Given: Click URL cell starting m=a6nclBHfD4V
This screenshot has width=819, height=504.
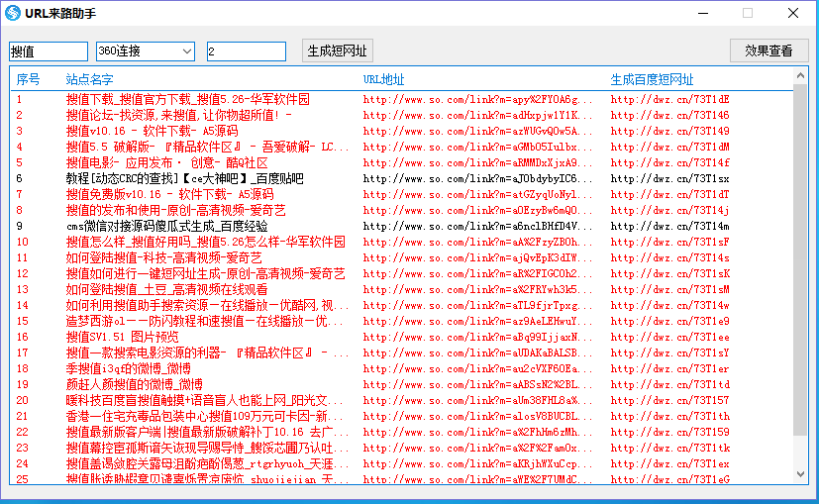Looking at the screenshot, I should coord(478,226).
